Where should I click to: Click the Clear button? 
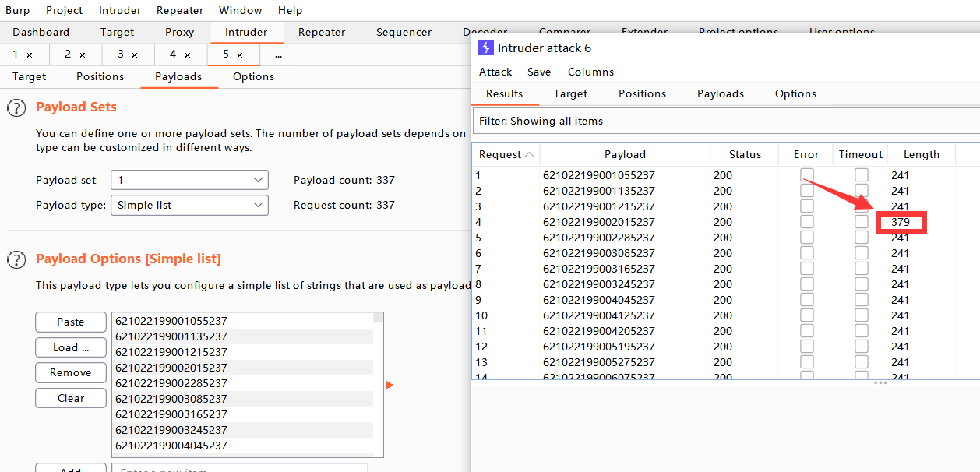(71, 398)
